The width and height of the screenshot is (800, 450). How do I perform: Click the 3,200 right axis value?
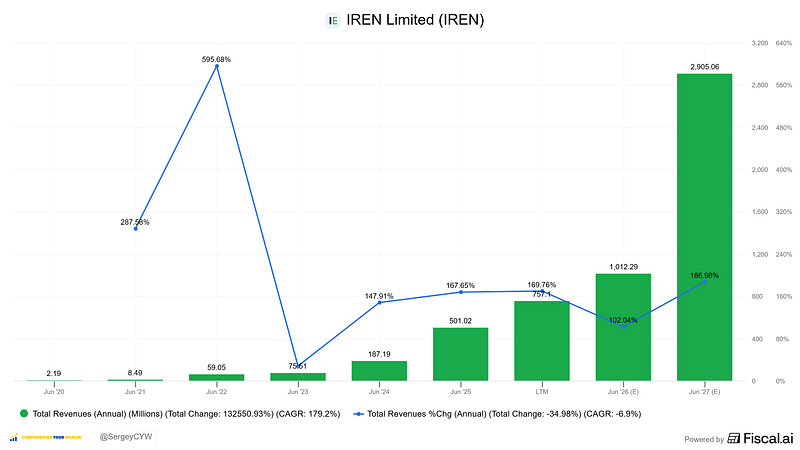click(x=760, y=43)
